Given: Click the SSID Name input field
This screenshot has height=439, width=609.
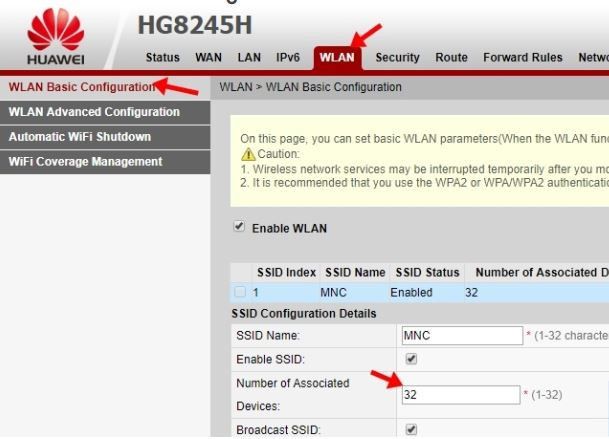Looking at the screenshot, I should pyautogui.click(x=462, y=335).
